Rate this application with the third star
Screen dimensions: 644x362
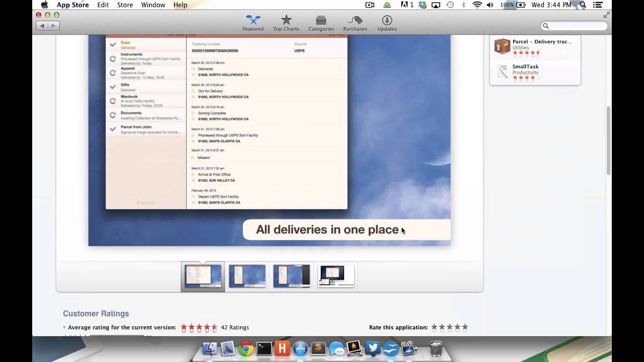[450, 327]
